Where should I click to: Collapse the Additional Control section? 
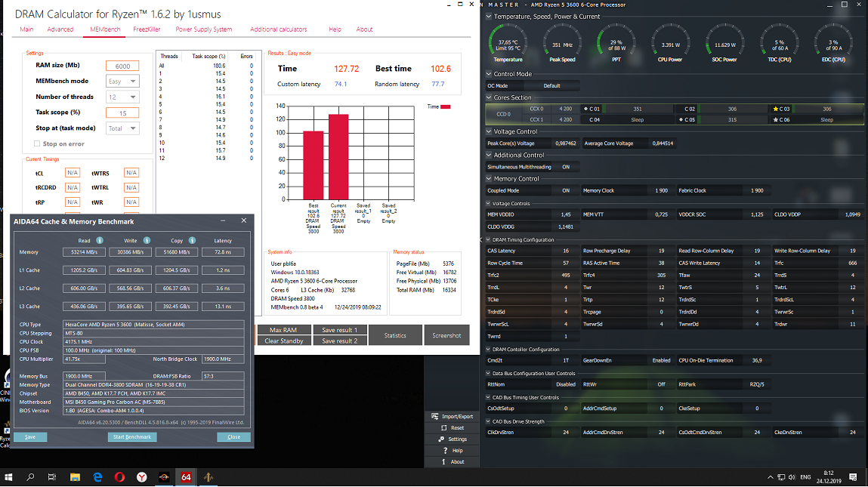tap(489, 155)
